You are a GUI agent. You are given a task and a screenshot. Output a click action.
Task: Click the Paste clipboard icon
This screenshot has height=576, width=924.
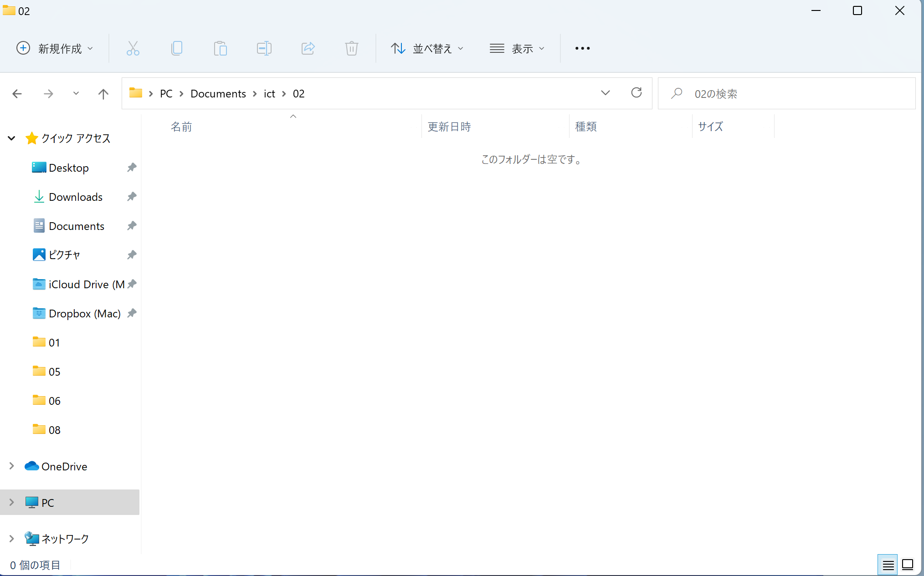point(220,48)
